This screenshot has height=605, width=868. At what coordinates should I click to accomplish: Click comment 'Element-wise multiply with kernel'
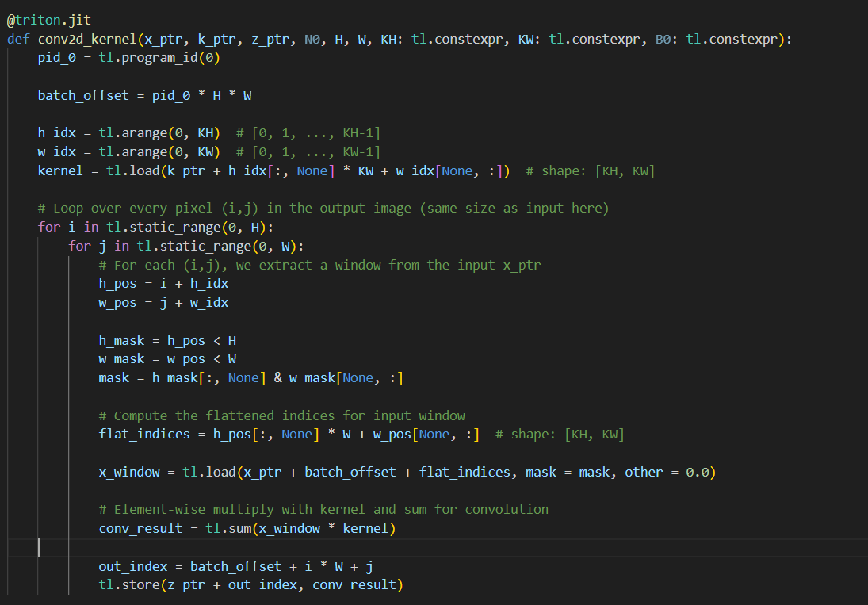323,510
